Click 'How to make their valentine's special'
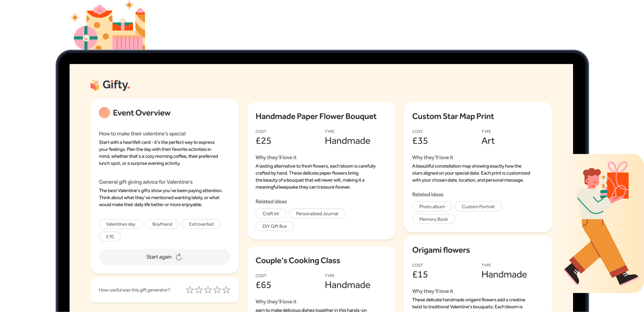This screenshot has height=312, width=644. pyautogui.click(x=142, y=134)
